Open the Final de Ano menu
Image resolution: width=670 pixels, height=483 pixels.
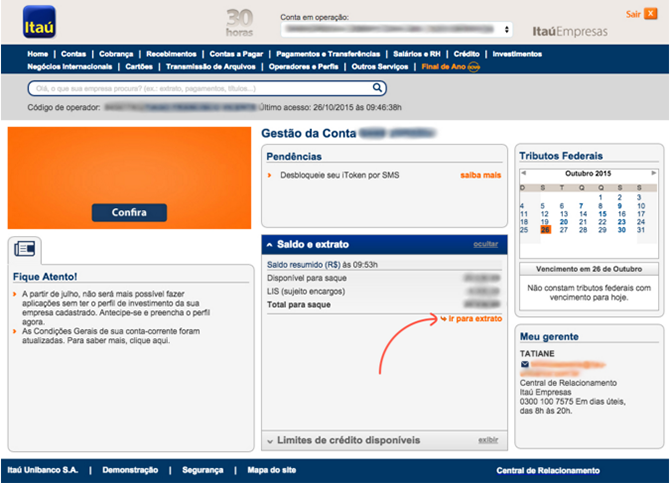(444, 67)
